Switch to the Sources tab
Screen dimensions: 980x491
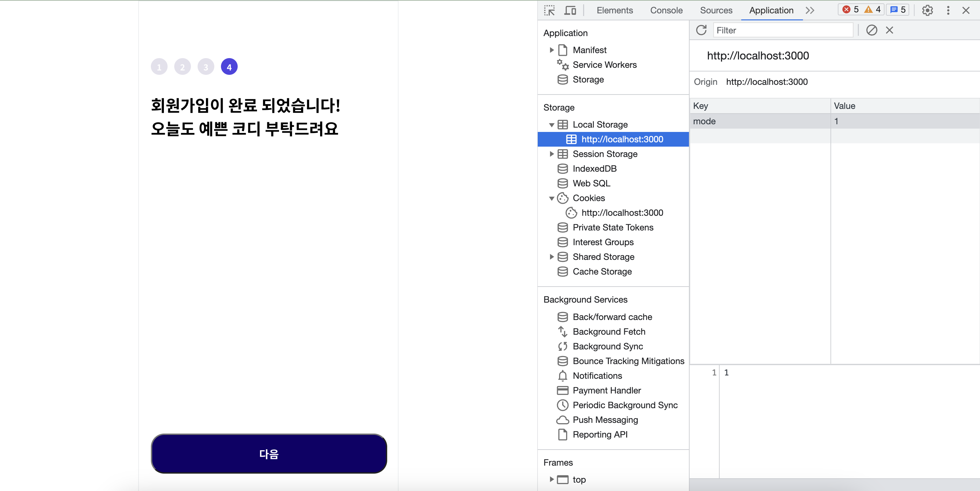click(716, 10)
